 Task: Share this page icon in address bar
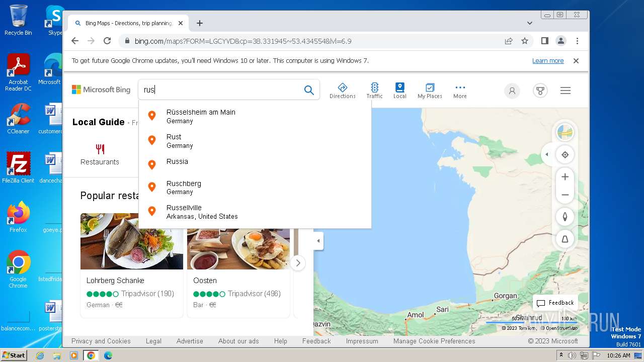509,41
